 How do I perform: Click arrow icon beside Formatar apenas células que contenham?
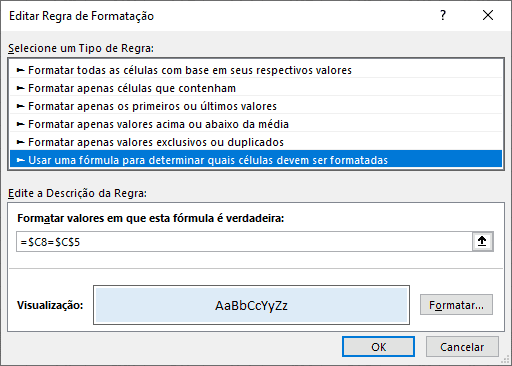pyautogui.click(x=21, y=88)
